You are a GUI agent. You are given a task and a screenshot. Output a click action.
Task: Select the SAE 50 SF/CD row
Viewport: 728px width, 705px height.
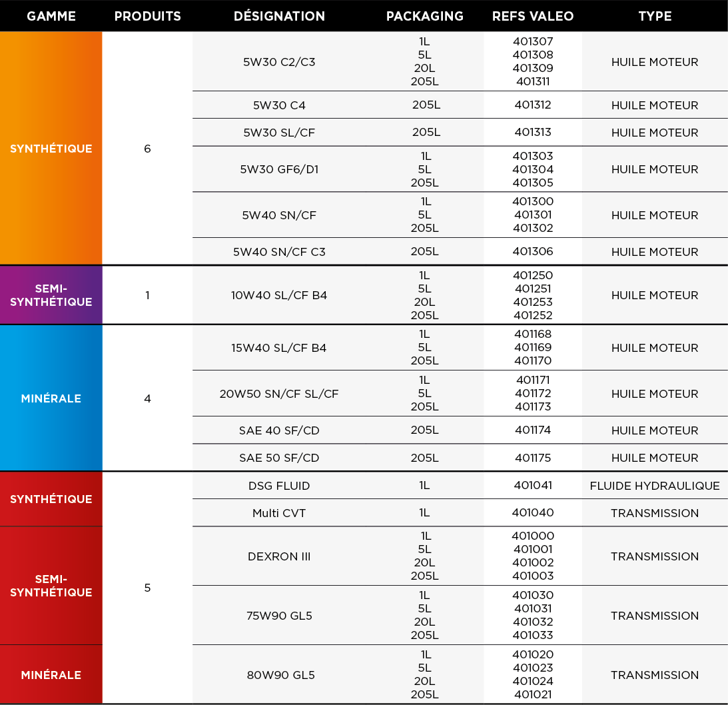pyautogui.click(x=460, y=458)
